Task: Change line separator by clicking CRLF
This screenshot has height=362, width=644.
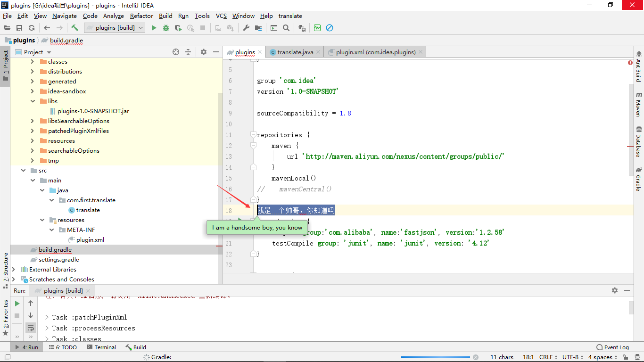Action: (547, 357)
